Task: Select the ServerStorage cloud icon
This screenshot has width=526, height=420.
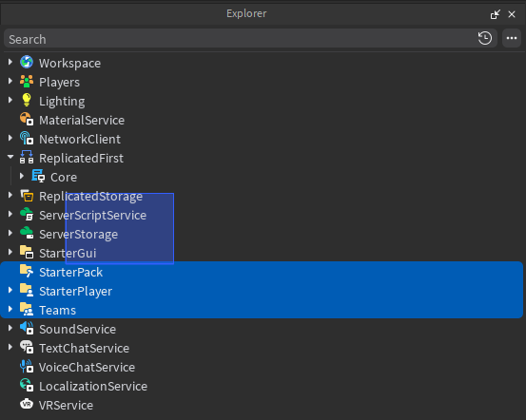Action: pyautogui.click(x=27, y=234)
